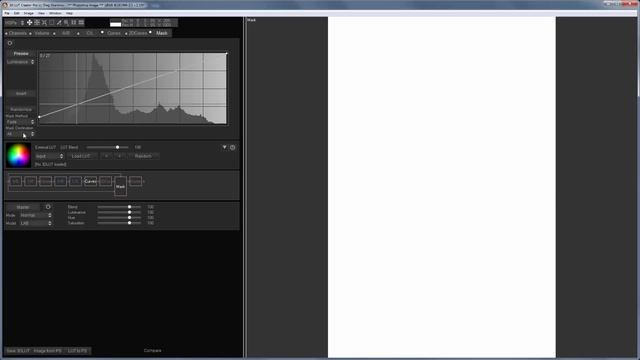Select the top-right curve control point
The height and width of the screenshot is (360, 640).
(227, 53)
